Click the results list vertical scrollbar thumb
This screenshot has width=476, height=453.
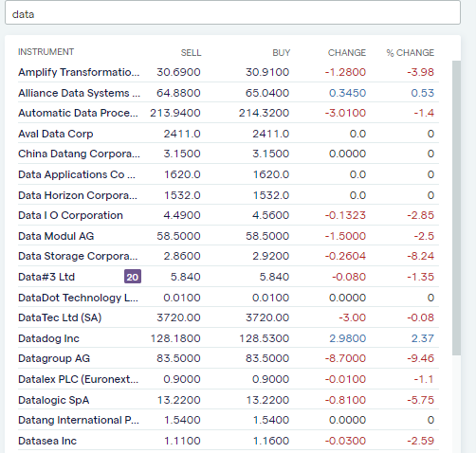456,208
